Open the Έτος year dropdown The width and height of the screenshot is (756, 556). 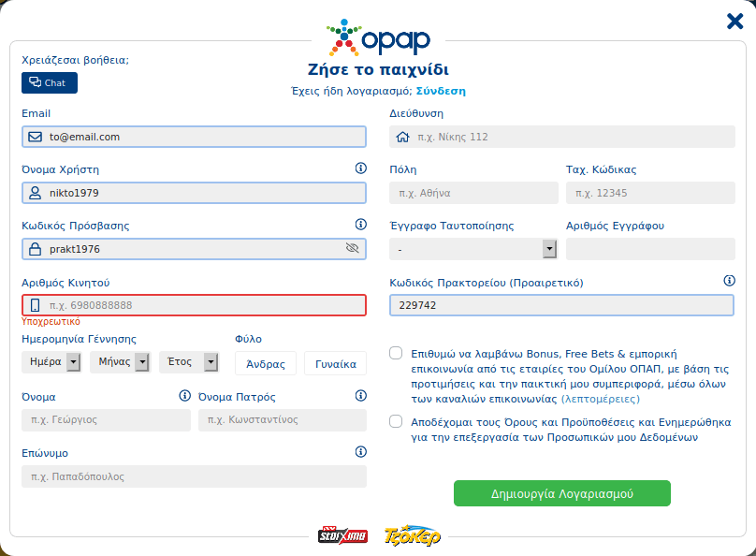[x=189, y=361]
